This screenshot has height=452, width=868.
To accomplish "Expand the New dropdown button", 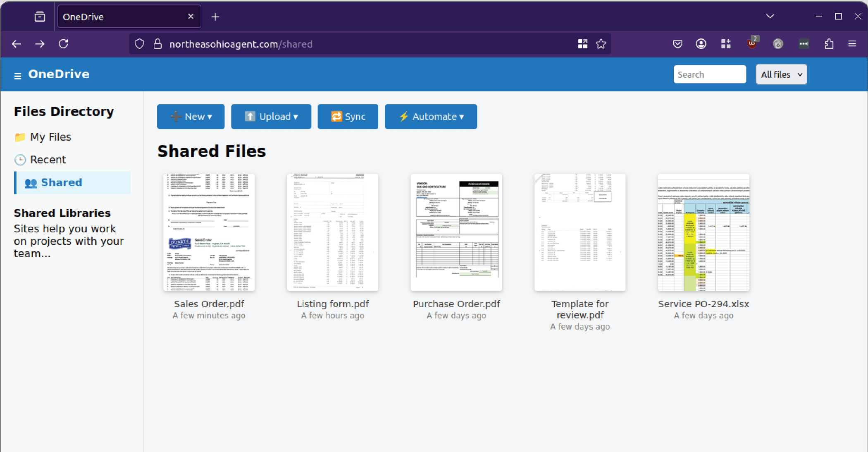I will pos(191,117).
